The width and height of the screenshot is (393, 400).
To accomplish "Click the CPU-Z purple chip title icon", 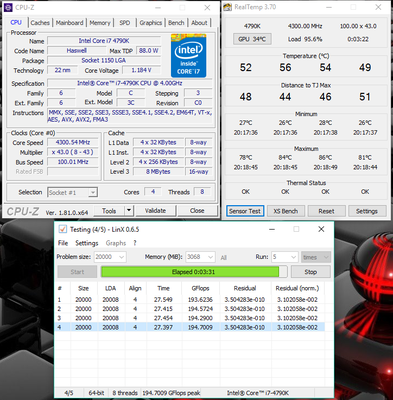I will coord(8,8).
